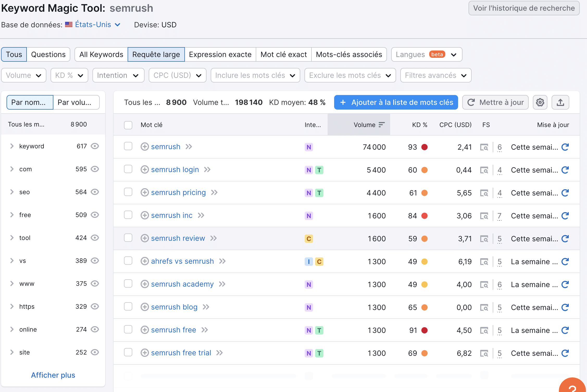Refresh the semrush free trial row
The width and height of the screenshot is (587, 392).
pos(565,353)
